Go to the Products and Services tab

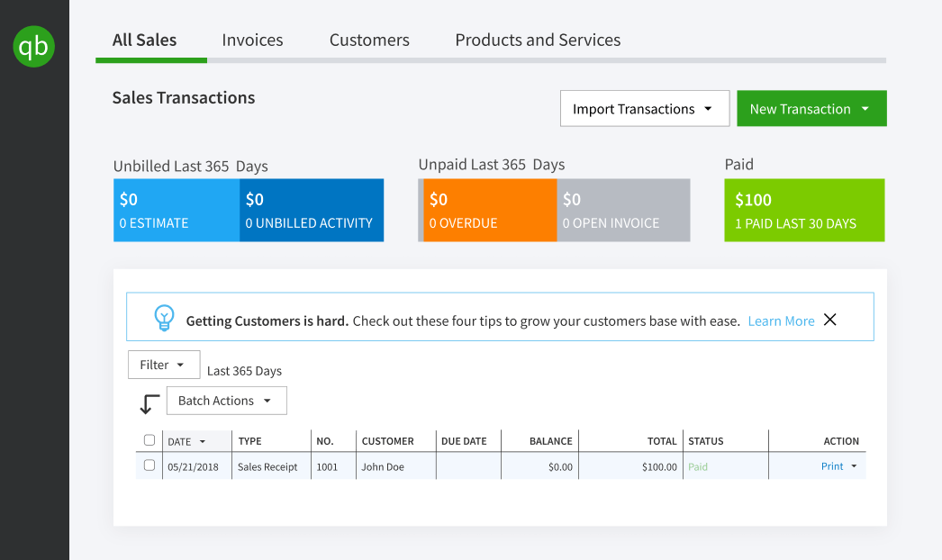[538, 40]
